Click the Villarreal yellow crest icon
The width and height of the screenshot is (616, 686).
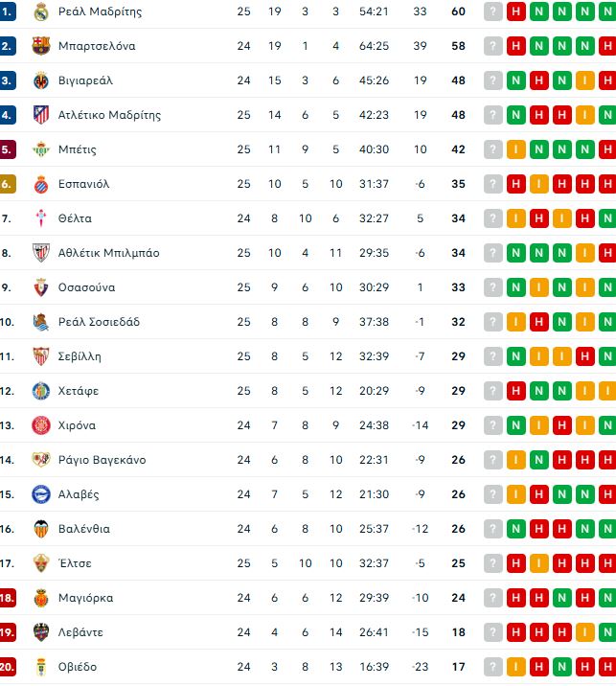[40, 80]
